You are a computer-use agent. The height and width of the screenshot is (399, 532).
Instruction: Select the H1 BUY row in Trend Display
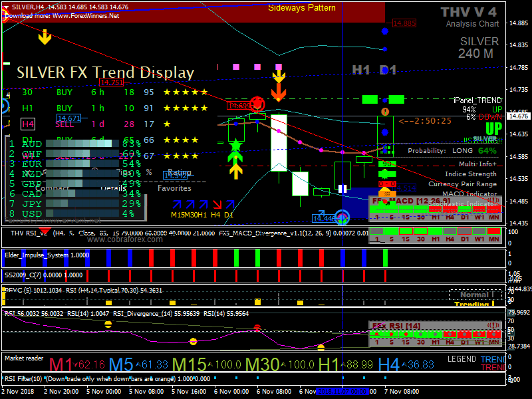[x=115, y=108]
